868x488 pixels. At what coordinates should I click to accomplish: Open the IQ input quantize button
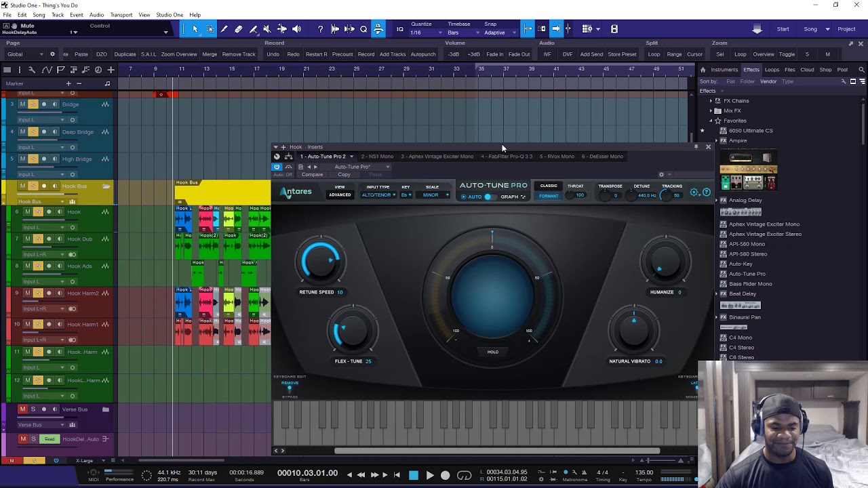pyautogui.click(x=399, y=29)
